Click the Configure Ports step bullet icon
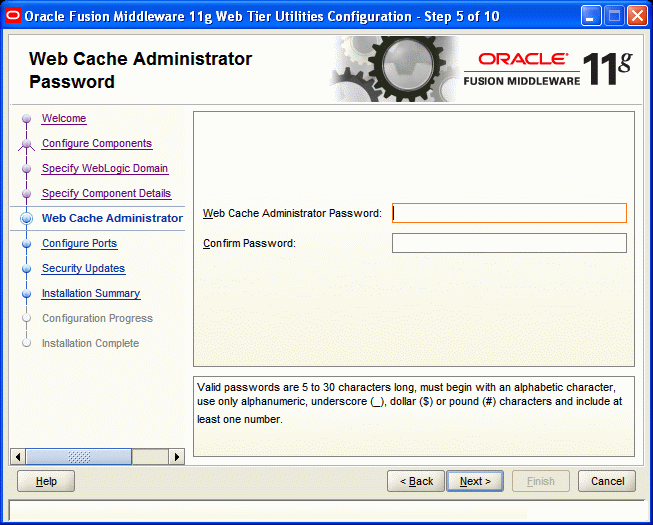653x525 pixels. [x=27, y=244]
